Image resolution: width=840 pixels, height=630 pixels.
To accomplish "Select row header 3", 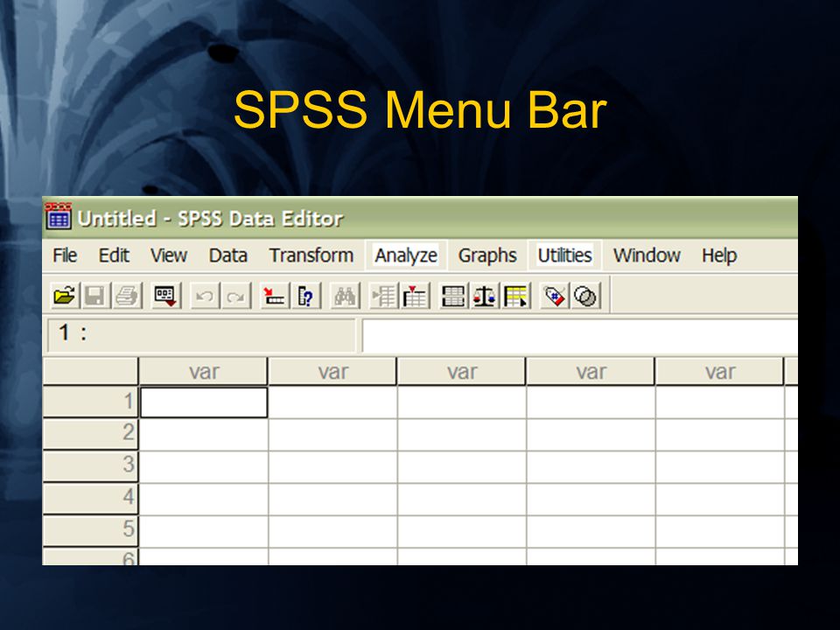I will coord(90,466).
